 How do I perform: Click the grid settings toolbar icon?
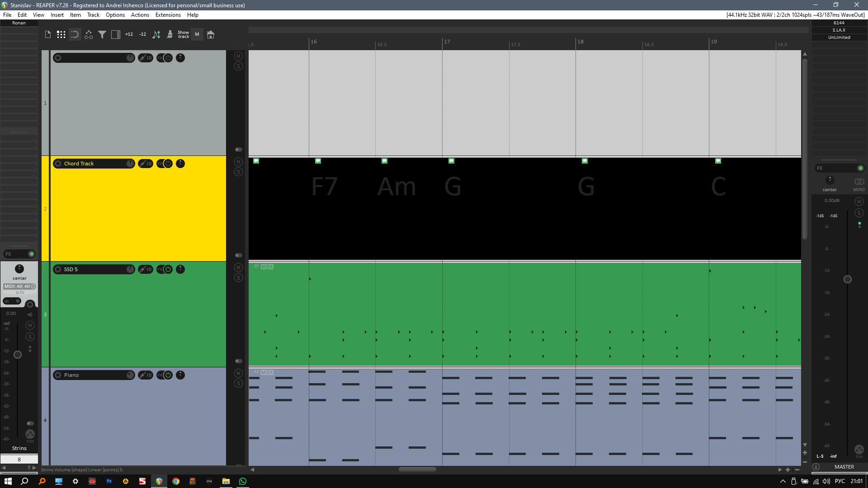(x=61, y=34)
